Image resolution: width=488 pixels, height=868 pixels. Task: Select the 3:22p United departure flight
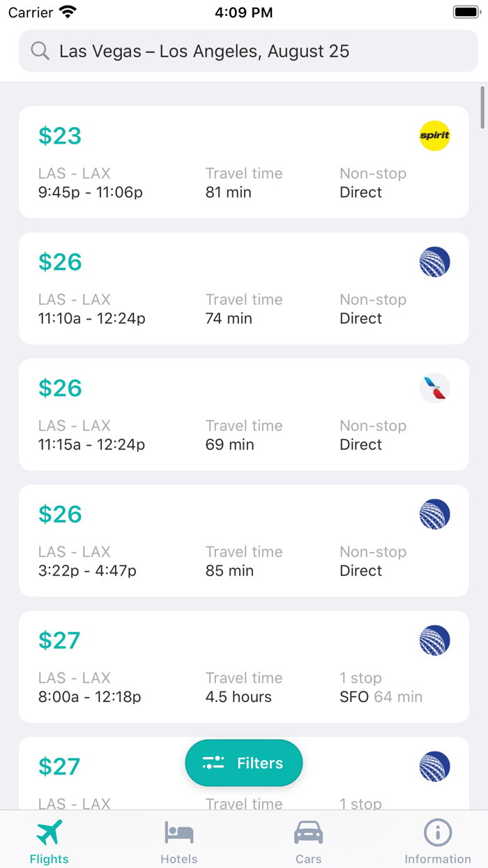[x=244, y=541]
